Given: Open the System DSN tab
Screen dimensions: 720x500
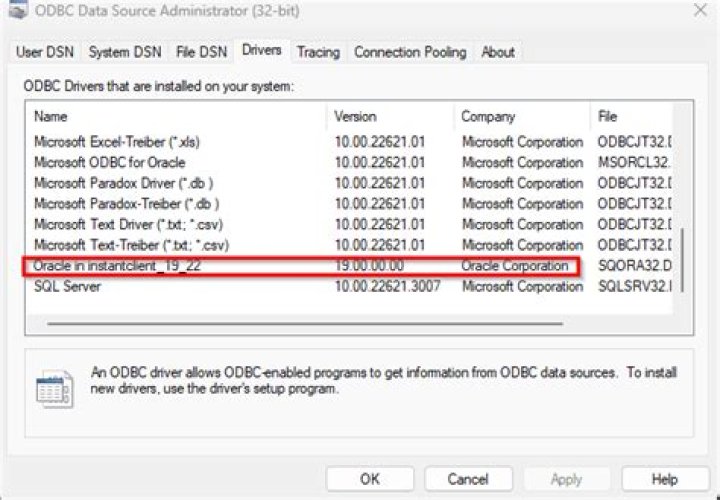Looking at the screenshot, I should 125,52.
